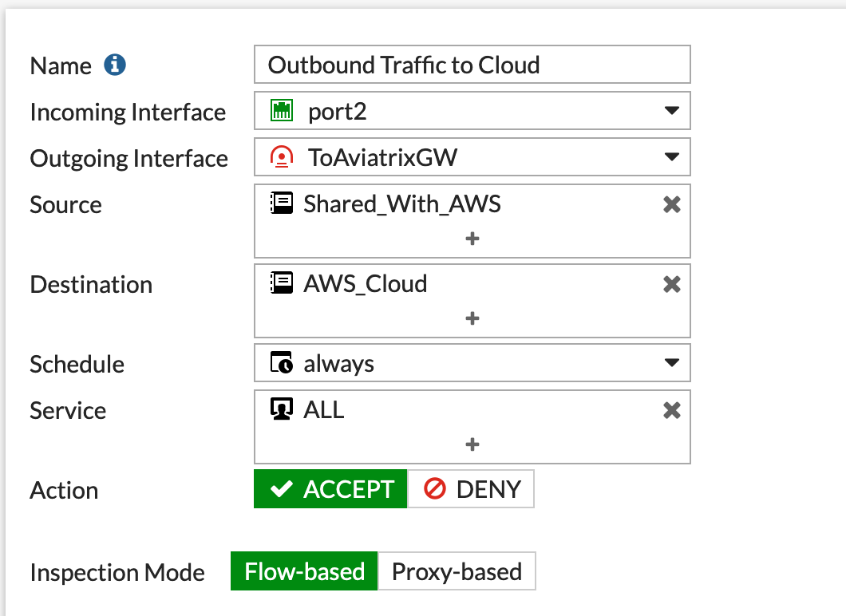Add another Source entry with plus
This screenshot has height=616, width=846.
pos(472,239)
